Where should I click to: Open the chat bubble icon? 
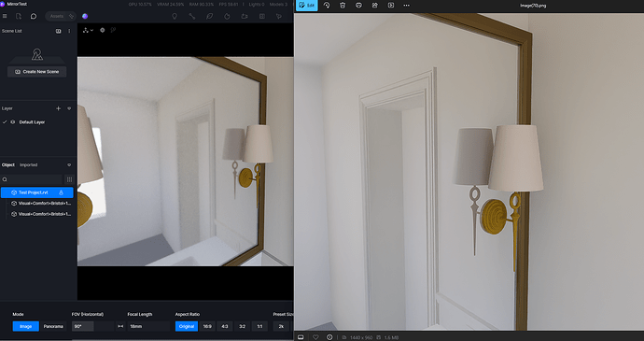coord(34,16)
